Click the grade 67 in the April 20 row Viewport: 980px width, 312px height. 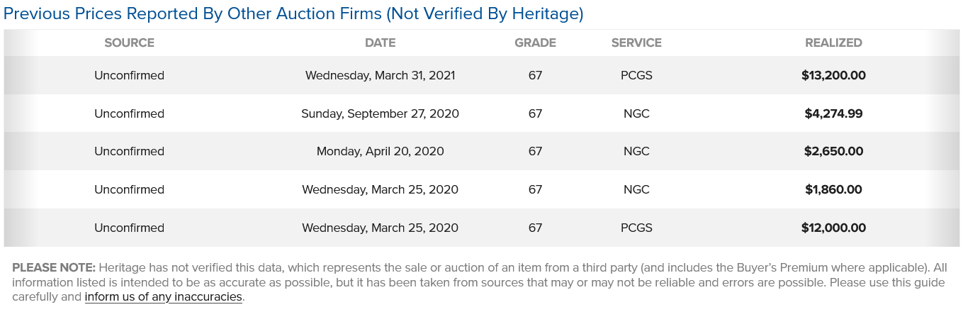(x=535, y=151)
